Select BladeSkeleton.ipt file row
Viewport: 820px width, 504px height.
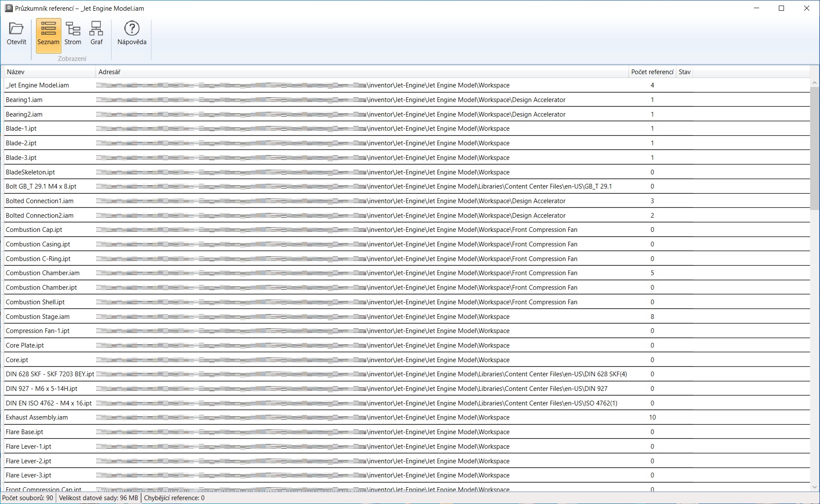[x=30, y=172]
